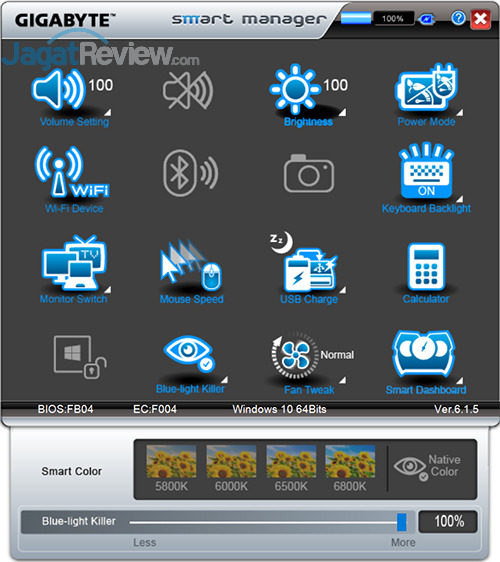Expand the USB Charge corner arrow
This screenshot has height=562, width=500.
(343, 289)
